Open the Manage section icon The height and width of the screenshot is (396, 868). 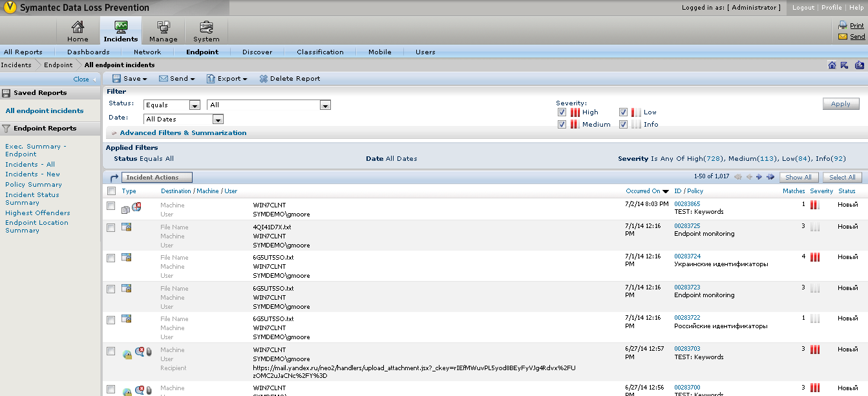pos(163,26)
